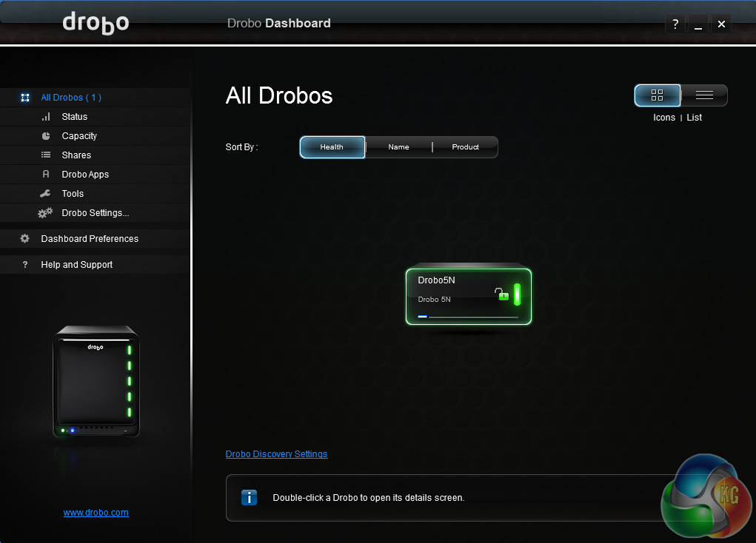Click the 'Drobo 5N' product text on the card
756x543 pixels.
tap(434, 299)
